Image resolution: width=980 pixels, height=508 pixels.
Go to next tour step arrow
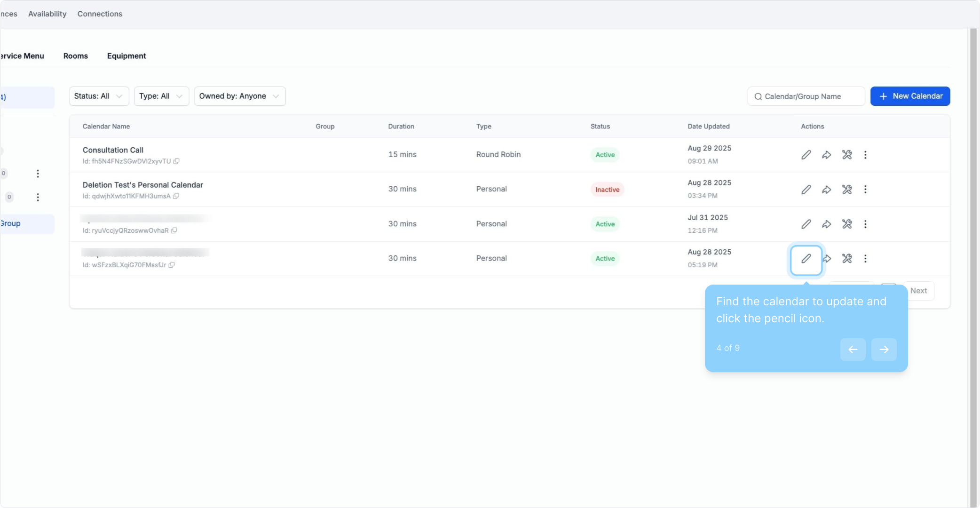(x=884, y=349)
